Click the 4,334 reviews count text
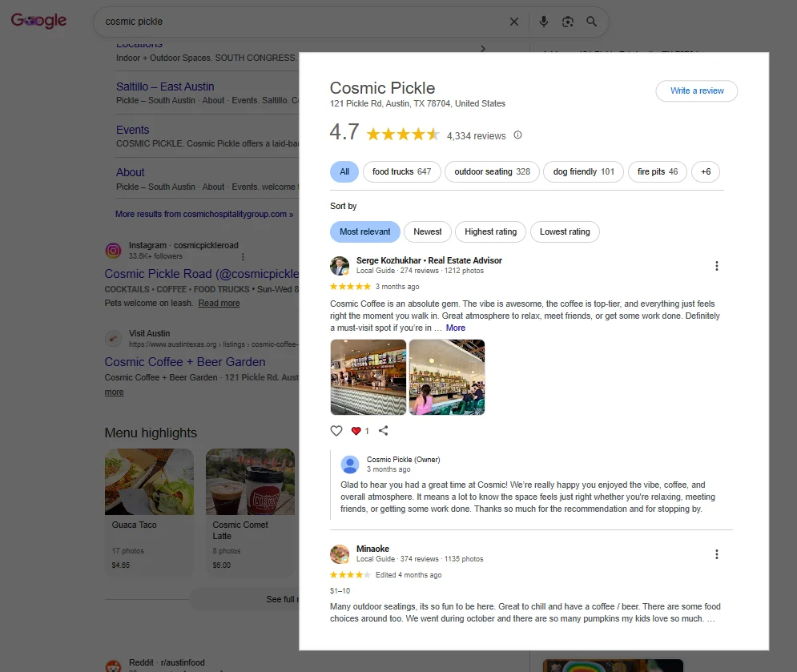Image resolution: width=797 pixels, height=672 pixels. (477, 135)
